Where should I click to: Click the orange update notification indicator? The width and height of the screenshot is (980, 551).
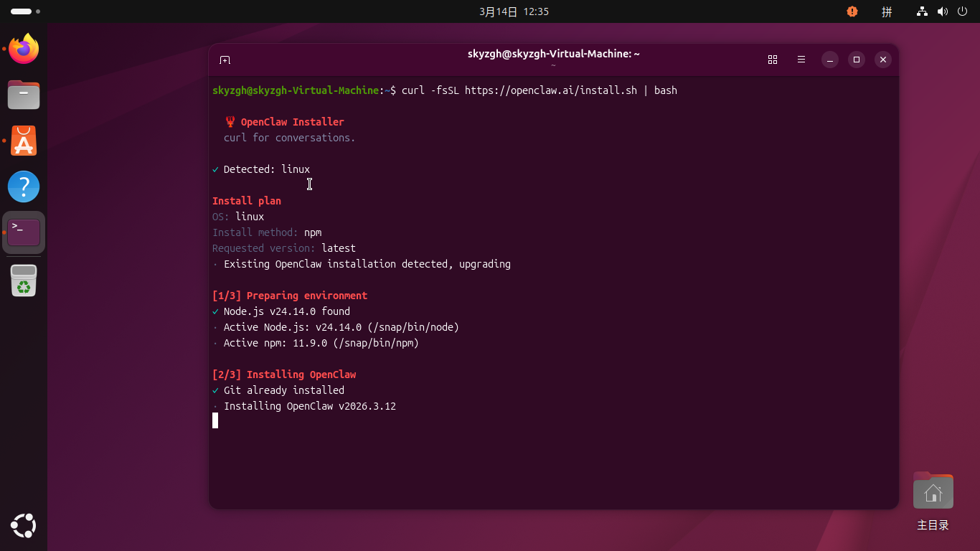[x=852, y=11]
